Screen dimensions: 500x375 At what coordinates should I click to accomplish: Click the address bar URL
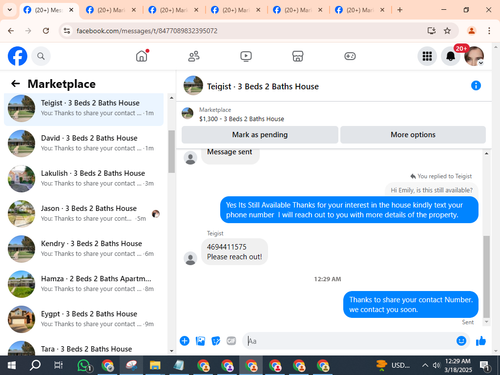147,31
